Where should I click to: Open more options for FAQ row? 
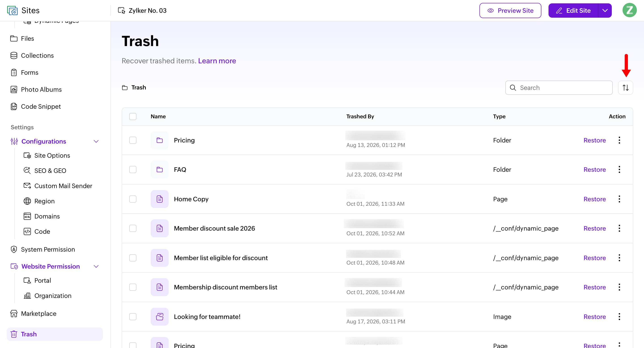pos(619,170)
